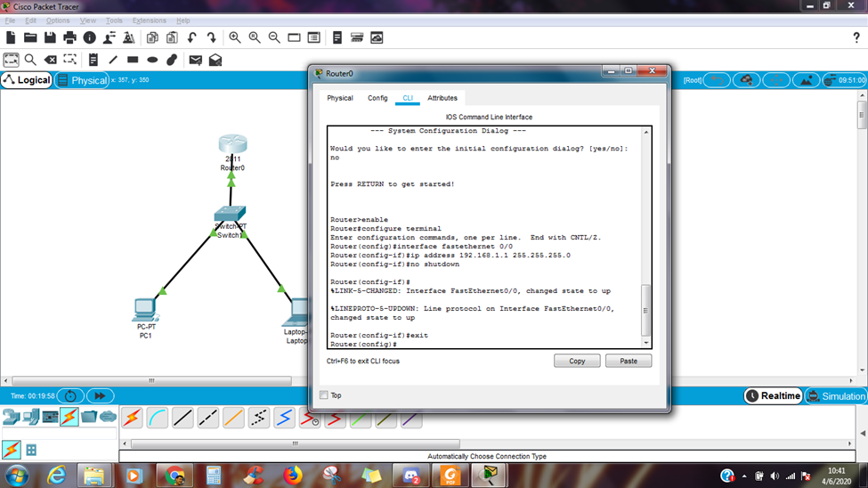Select PC1 device in the workspace
868x488 pixels.
click(x=145, y=310)
